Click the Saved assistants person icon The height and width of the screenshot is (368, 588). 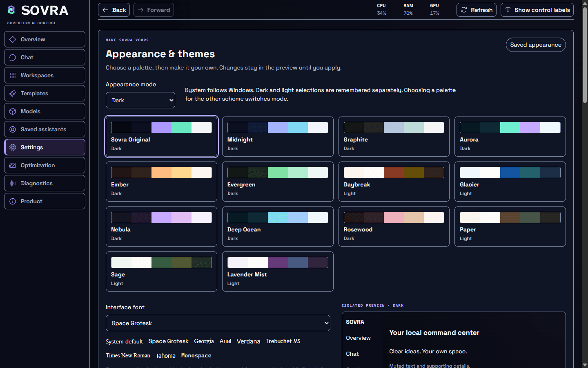point(13,130)
